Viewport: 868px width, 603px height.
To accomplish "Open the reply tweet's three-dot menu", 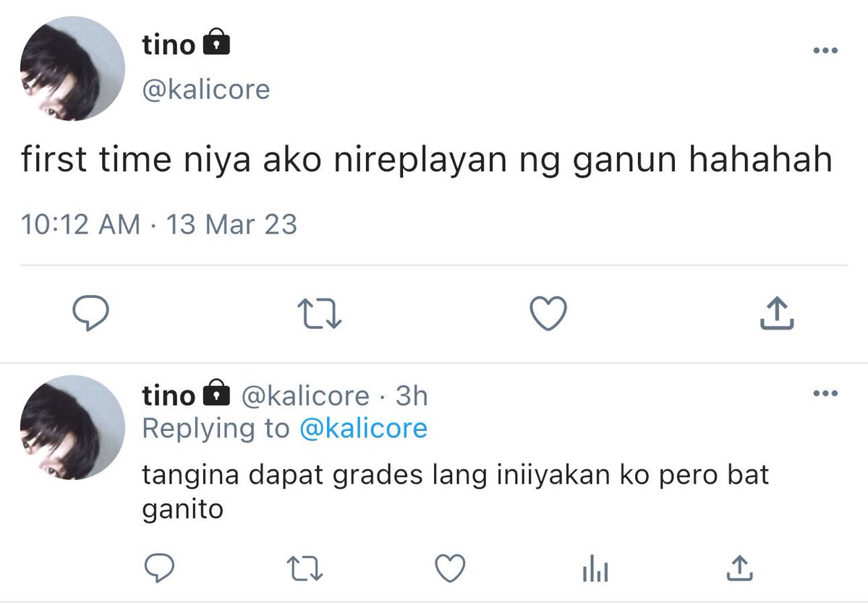I will [825, 394].
